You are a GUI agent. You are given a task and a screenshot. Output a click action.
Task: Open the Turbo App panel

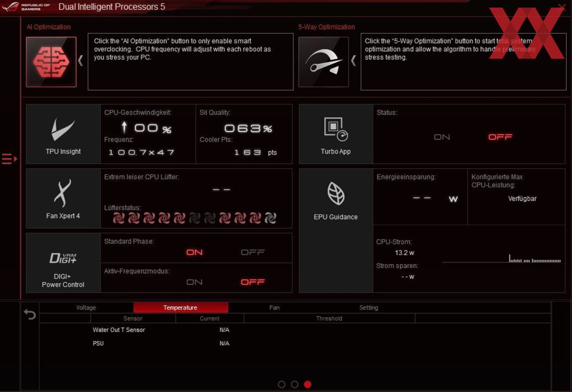tap(336, 134)
